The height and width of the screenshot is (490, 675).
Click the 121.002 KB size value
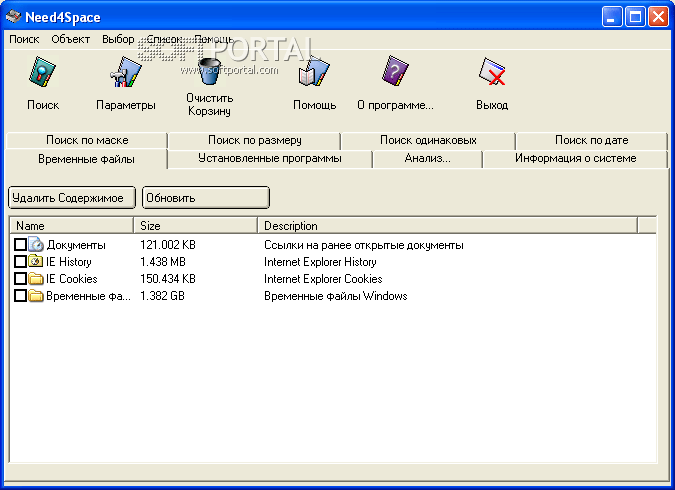168,245
